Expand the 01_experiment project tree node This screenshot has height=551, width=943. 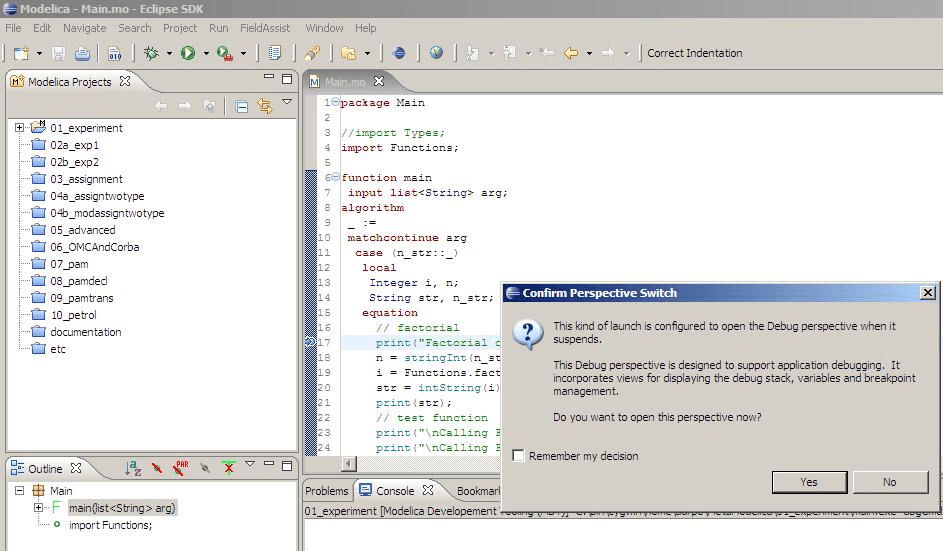[x=19, y=128]
